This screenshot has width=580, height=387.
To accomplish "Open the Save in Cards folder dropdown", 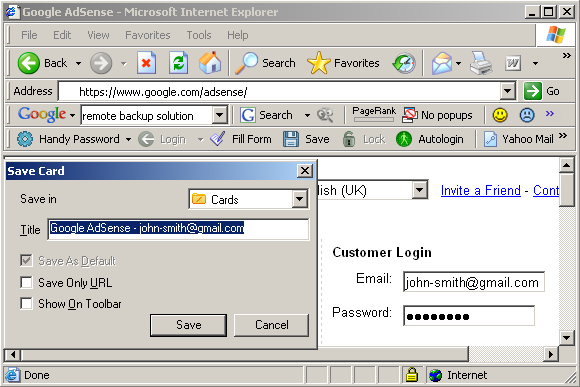I will (x=300, y=199).
